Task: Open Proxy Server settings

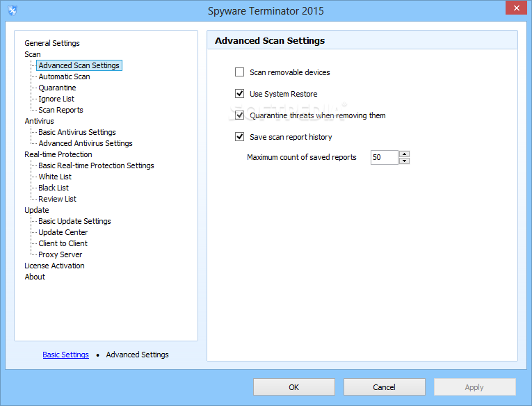Action: click(x=60, y=254)
